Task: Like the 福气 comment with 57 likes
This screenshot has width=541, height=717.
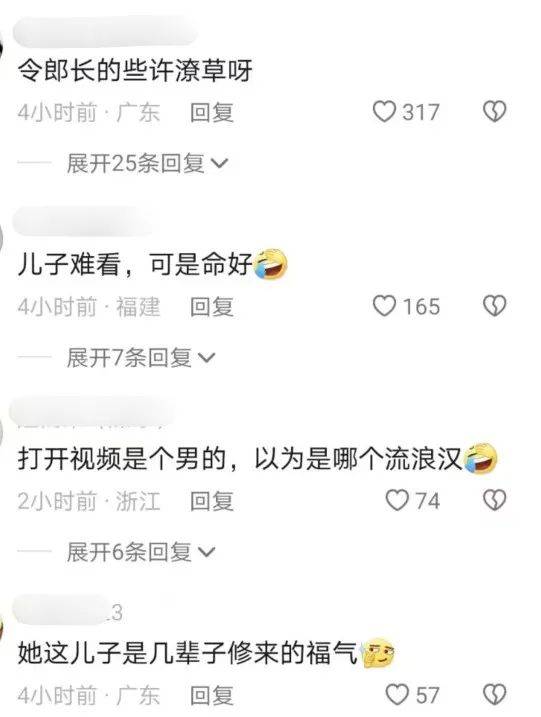Action: click(397, 695)
